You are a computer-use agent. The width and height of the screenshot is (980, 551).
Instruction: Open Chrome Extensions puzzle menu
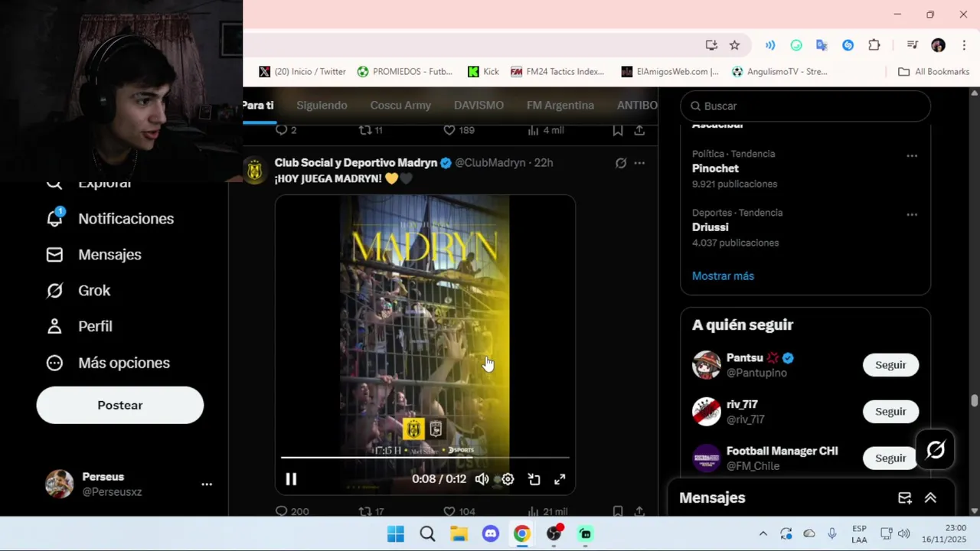[x=874, y=45]
